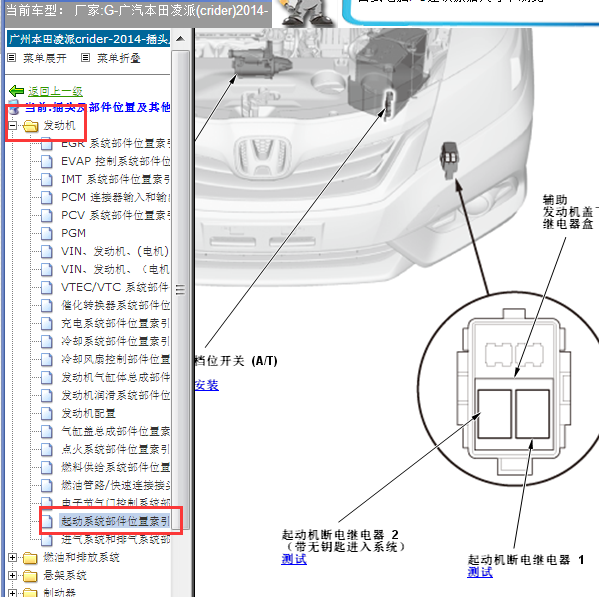Open the 进气系统和排气系统 item
The image size is (599, 597).
click(x=115, y=539)
